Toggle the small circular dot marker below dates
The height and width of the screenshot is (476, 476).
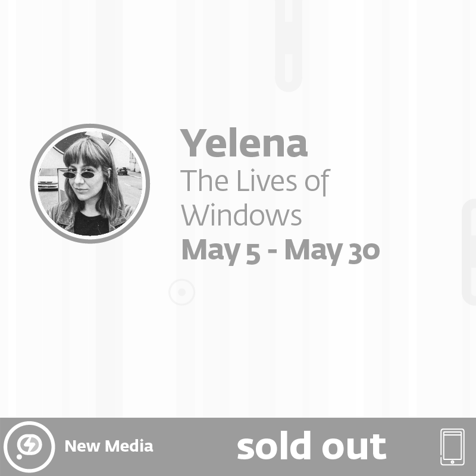(x=181, y=292)
